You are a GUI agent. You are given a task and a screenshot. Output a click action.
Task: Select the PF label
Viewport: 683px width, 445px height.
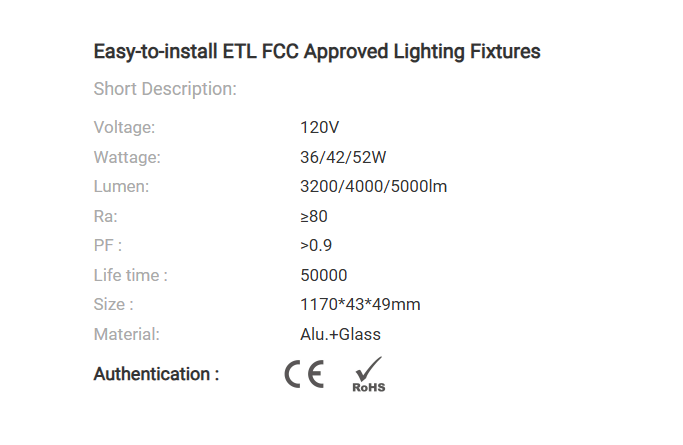108,246
